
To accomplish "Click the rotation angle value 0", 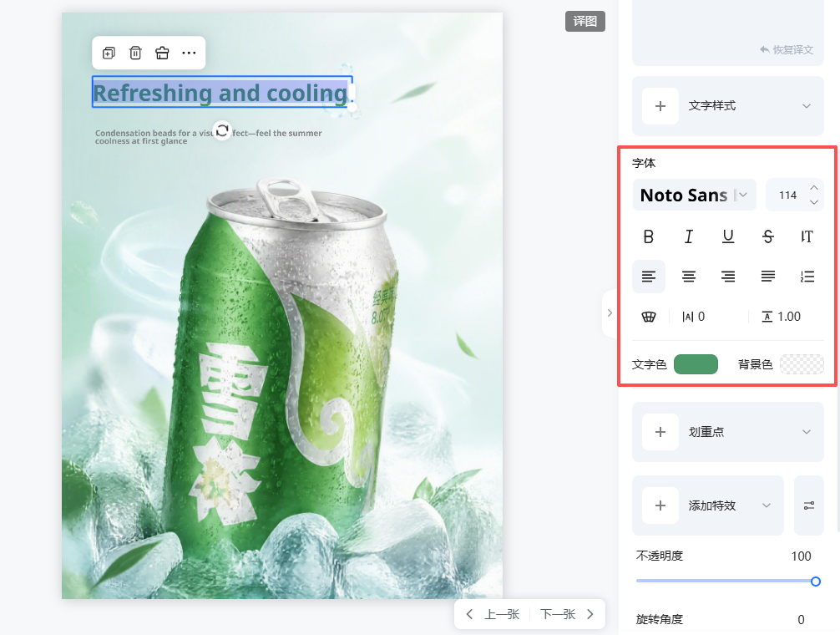I will tap(801, 619).
